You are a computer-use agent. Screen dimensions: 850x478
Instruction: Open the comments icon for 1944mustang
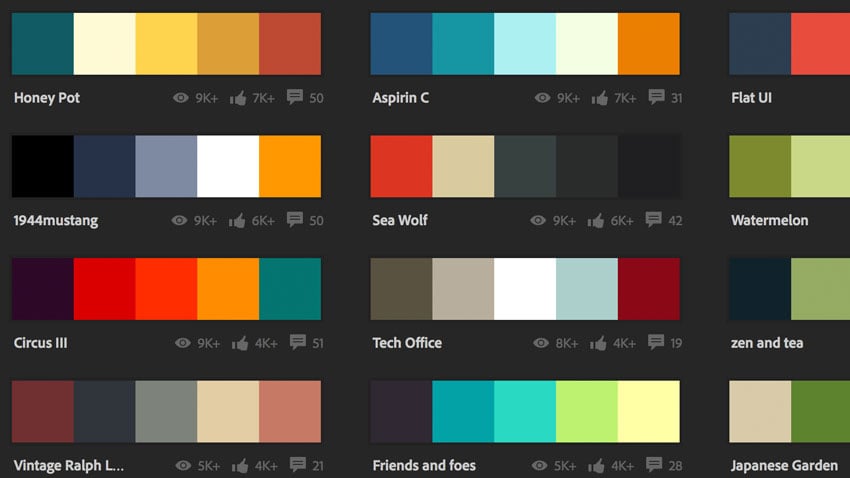[x=296, y=219]
